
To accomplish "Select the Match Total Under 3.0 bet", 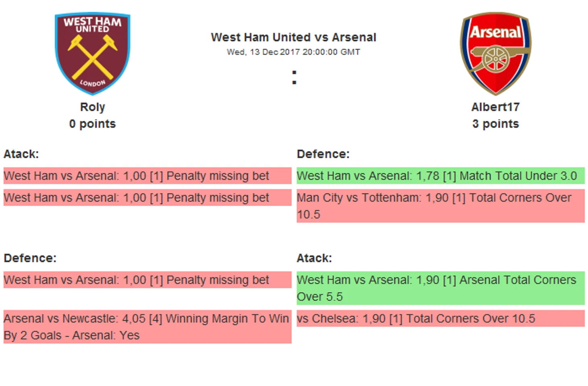I will pyautogui.click(x=441, y=176).
